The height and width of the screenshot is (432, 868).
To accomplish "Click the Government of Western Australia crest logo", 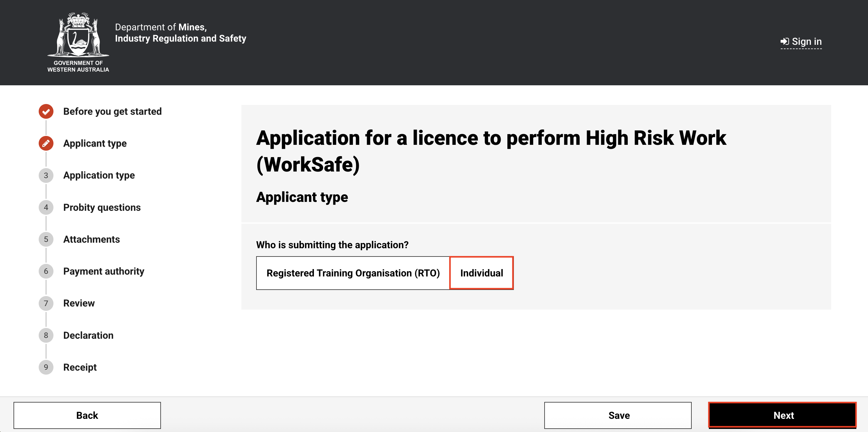I will [78, 42].
